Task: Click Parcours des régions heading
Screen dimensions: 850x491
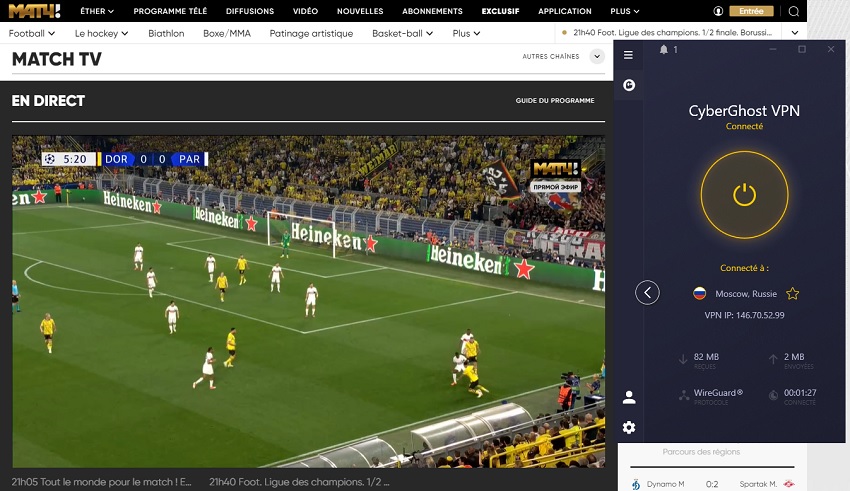Action: (x=701, y=451)
